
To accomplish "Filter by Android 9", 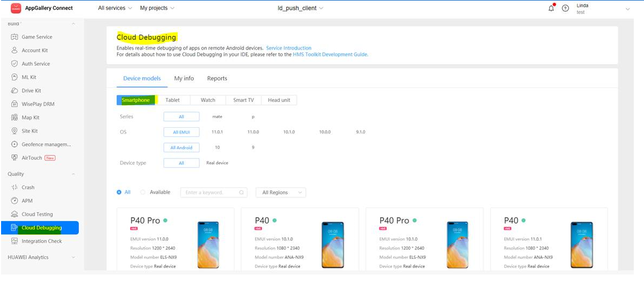I will pyautogui.click(x=253, y=148).
